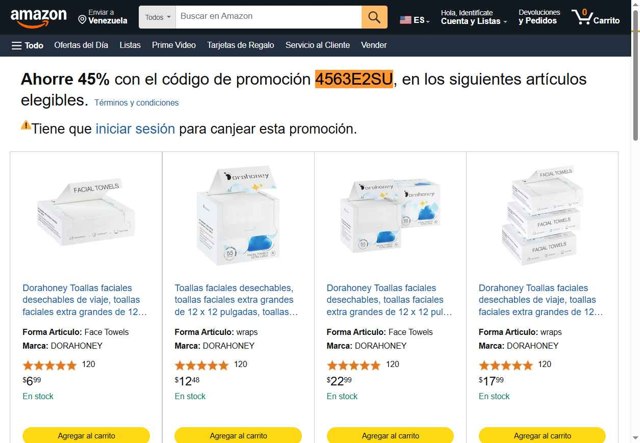
Task: Expand the ES language selector arrow
Action: point(428,21)
